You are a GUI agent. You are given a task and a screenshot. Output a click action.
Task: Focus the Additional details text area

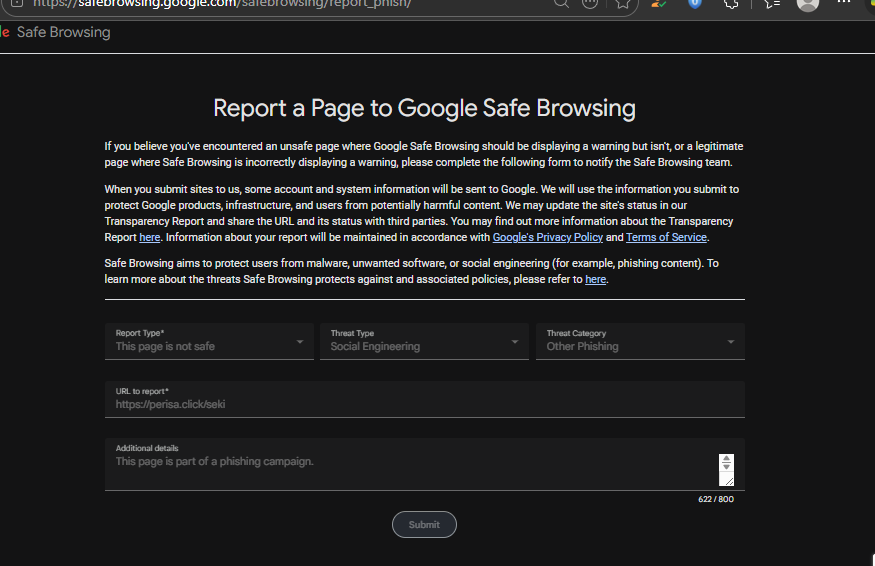tap(425, 464)
